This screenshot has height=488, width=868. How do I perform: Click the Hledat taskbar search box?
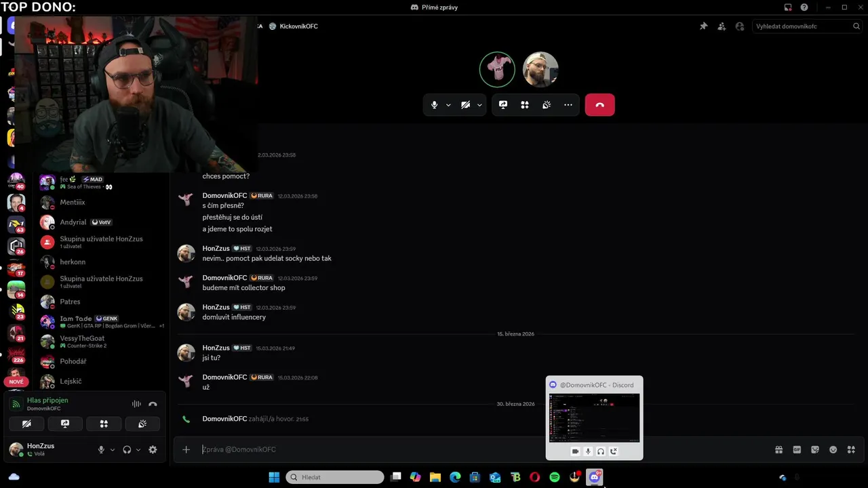(335, 477)
